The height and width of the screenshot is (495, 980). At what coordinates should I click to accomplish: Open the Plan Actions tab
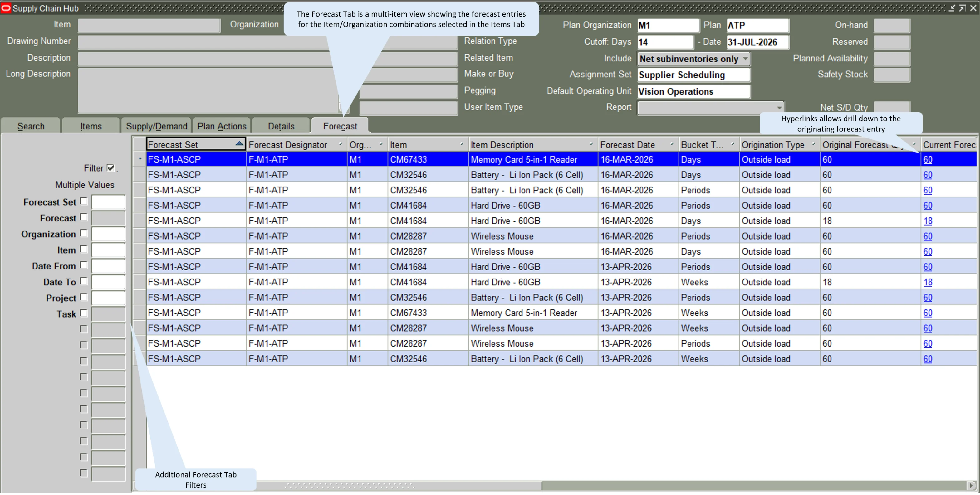click(222, 126)
